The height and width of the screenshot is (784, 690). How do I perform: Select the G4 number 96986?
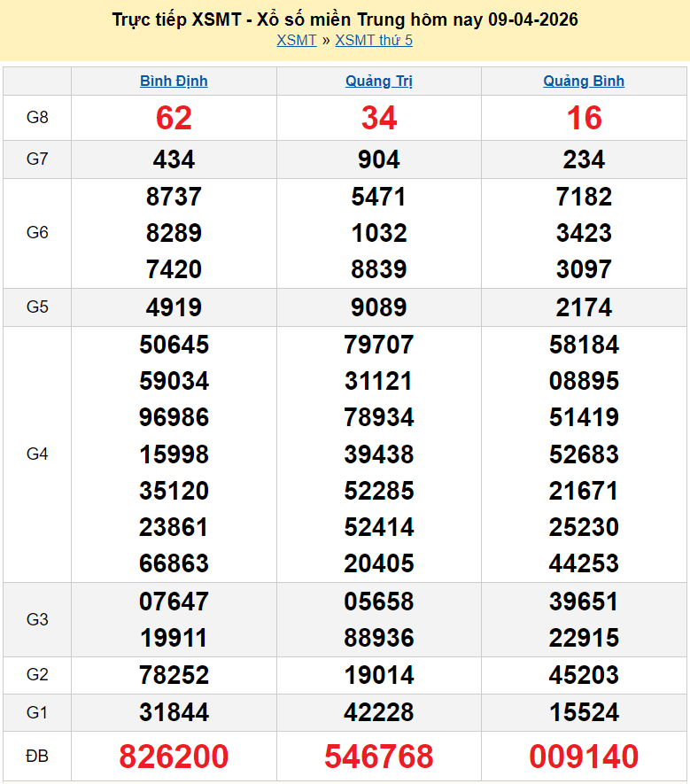point(174,417)
